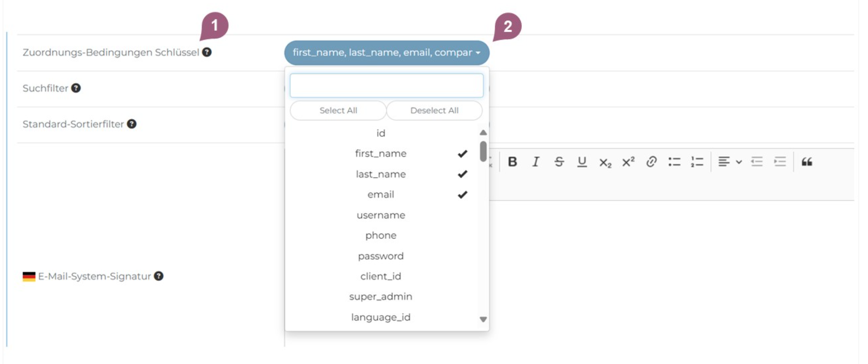
Task: Uncheck the email option
Action: [x=381, y=194]
